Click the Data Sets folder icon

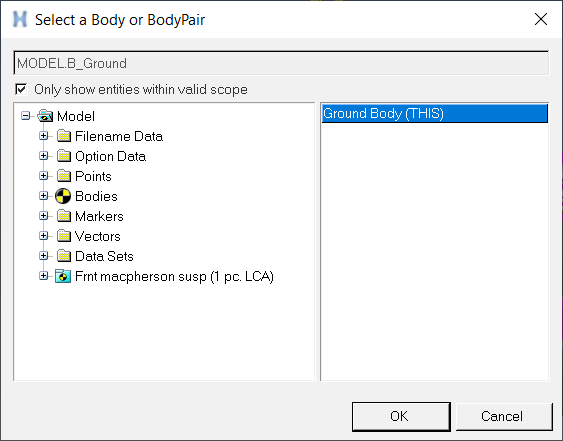(x=64, y=256)
